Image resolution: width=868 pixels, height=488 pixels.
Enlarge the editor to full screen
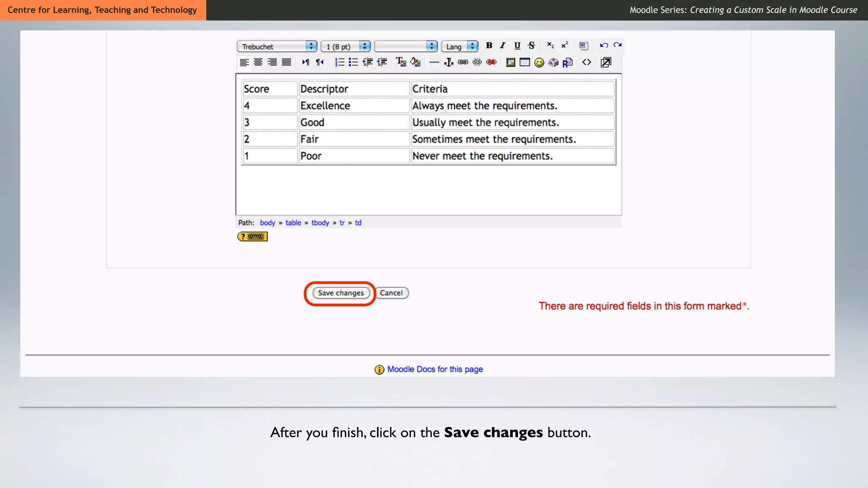pyautogui.click(x=606, y=62)
